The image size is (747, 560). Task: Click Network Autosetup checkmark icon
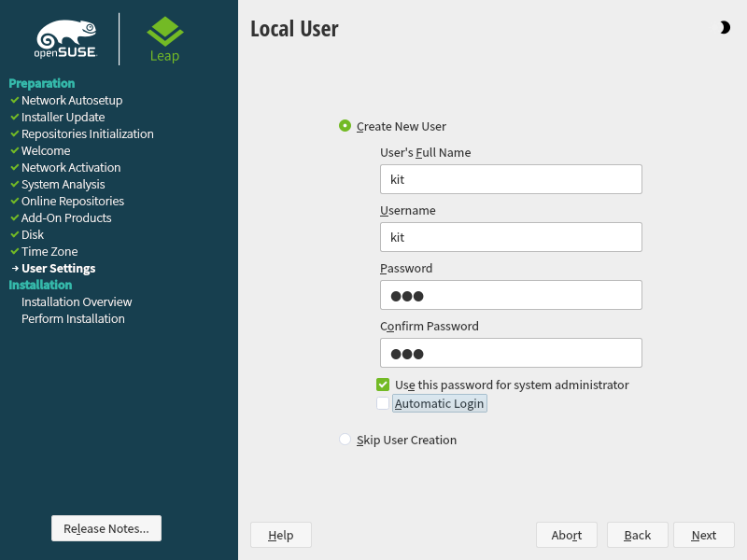click(x=14, y=100)
